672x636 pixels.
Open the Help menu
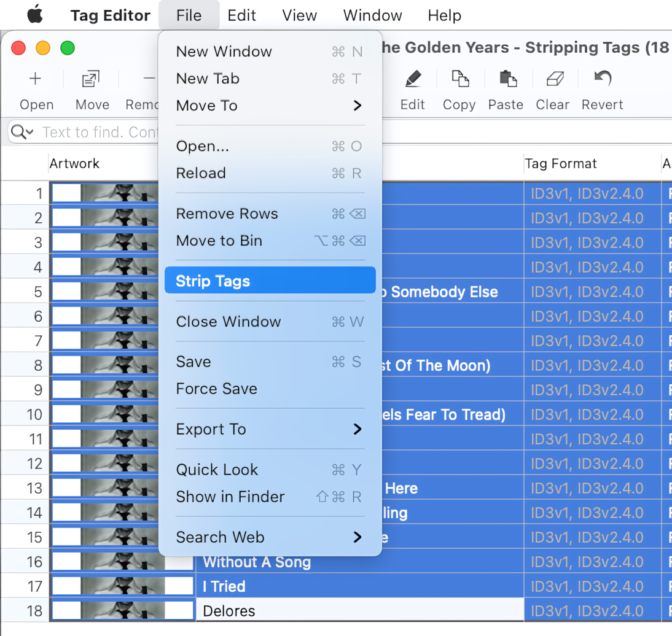click(445, 15)
